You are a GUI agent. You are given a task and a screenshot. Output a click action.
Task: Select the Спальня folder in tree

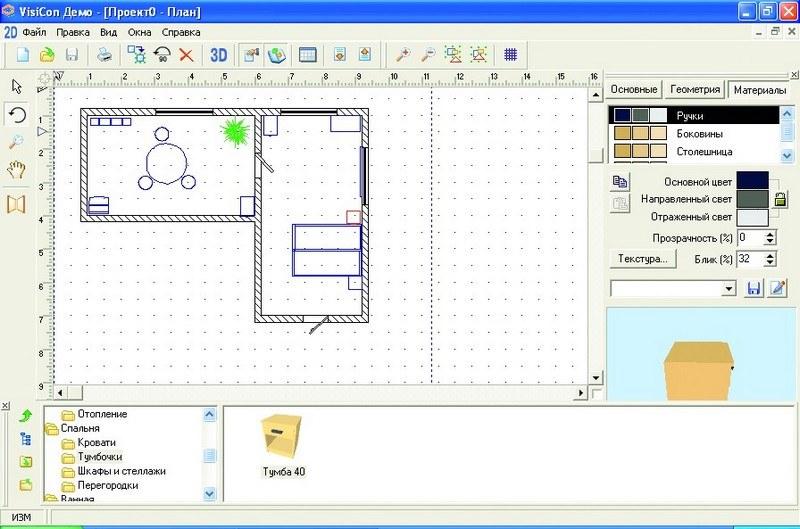click(x=80, y=428)
